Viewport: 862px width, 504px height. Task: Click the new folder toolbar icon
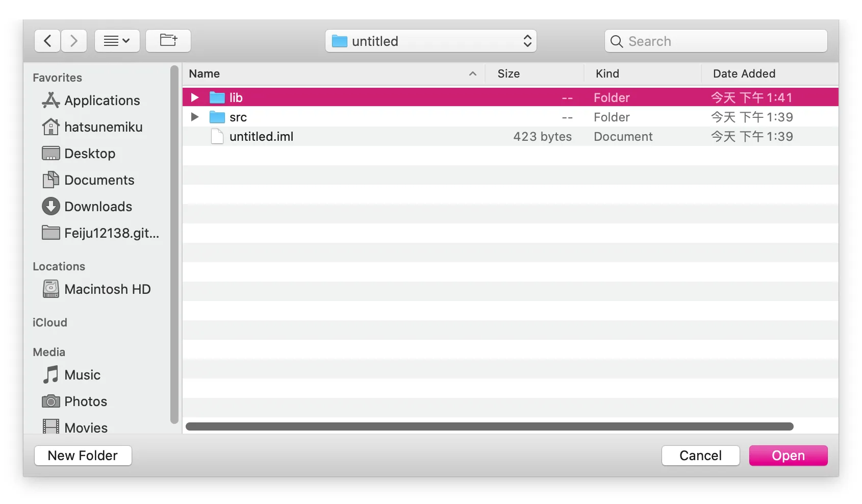pos(168,41)
